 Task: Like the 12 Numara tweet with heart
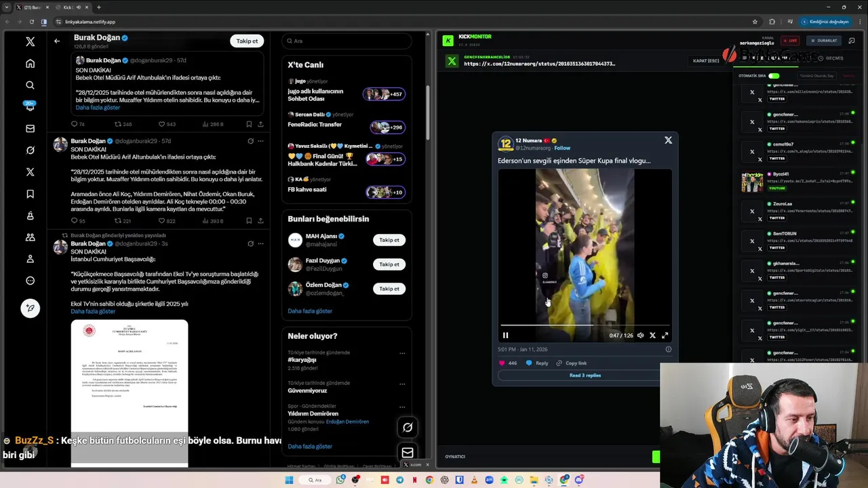pyautogui.click(x=502, y=363)
